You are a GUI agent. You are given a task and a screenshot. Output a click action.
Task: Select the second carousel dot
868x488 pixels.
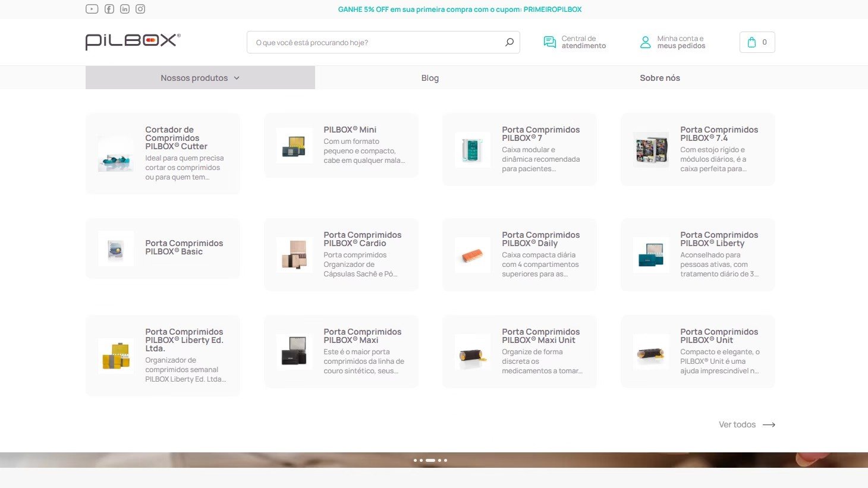pos(421,460)
